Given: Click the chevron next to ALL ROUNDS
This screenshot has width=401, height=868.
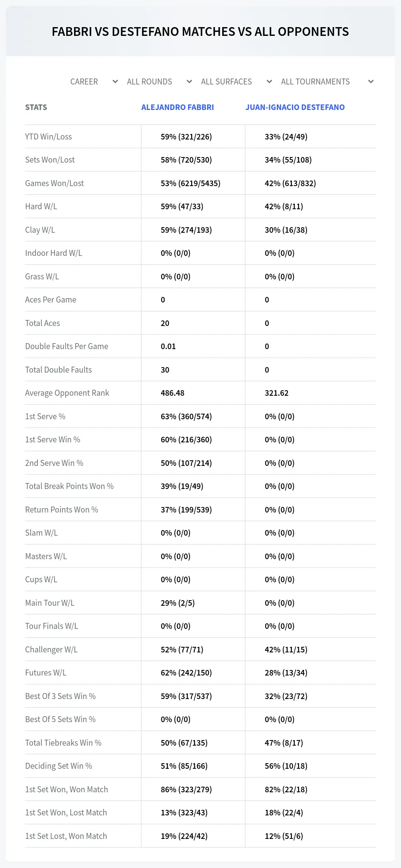Looking at the screenshot, I should tap(189, 82).
